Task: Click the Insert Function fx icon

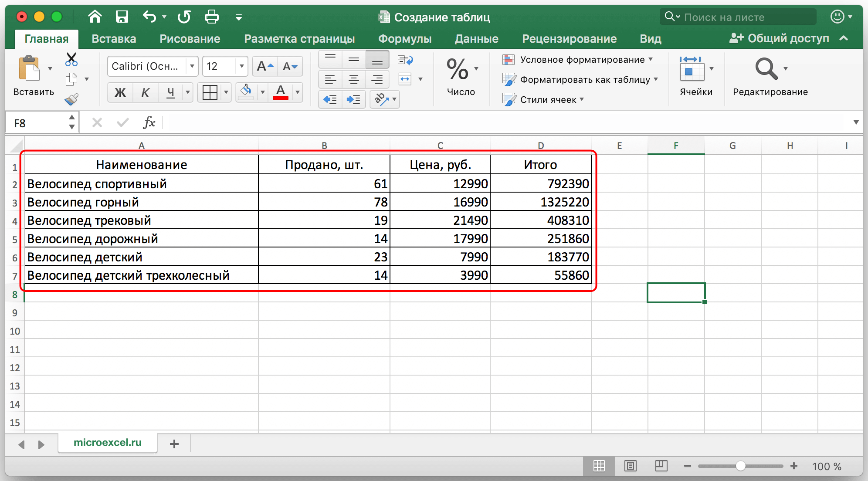Action: pyautogui.click(x=149, y=123)
